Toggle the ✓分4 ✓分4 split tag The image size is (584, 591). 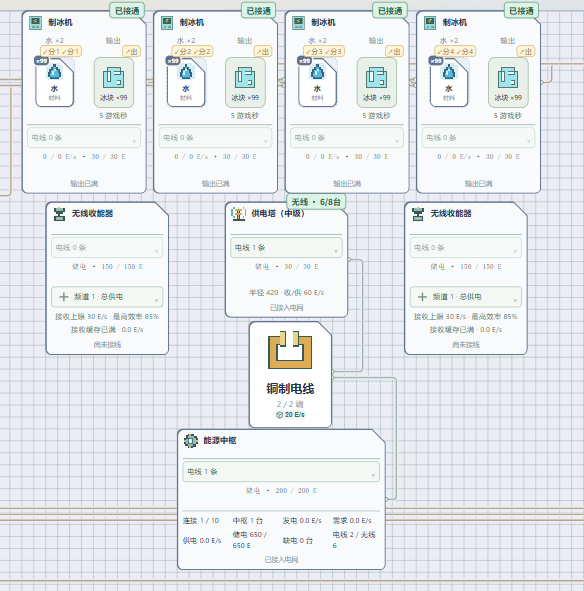coord(455,51)
